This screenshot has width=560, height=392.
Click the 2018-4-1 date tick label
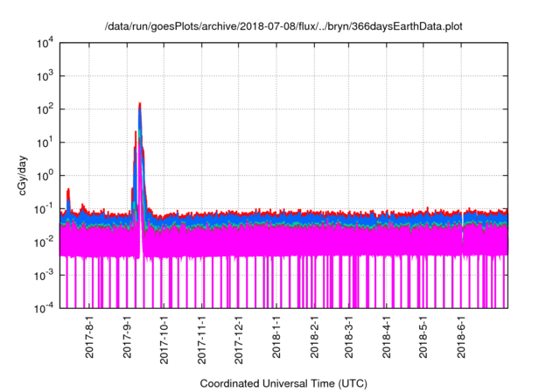[x=387, y=337]
